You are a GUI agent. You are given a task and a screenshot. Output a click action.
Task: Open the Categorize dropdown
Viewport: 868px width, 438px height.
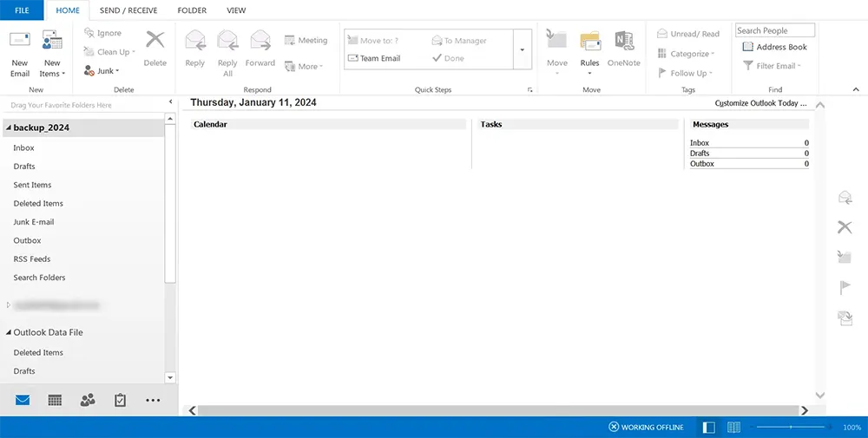686,54
